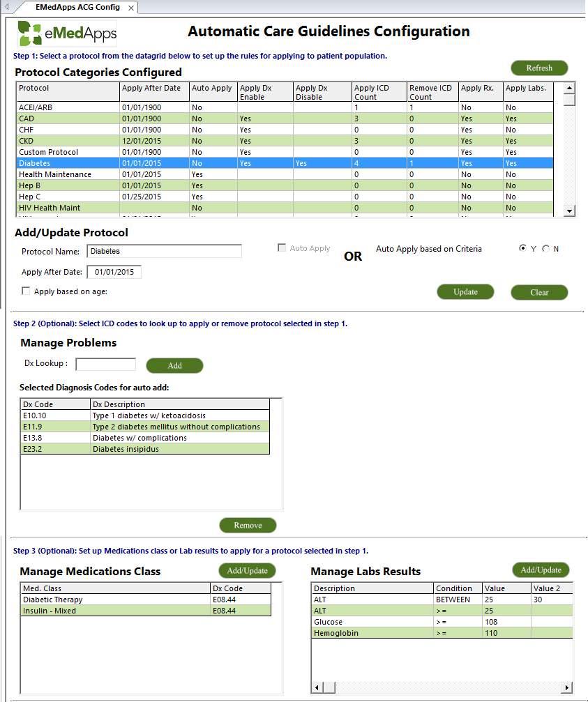
Task: Select the ALT BETWEEN lab row
Action: pos(442,600)
